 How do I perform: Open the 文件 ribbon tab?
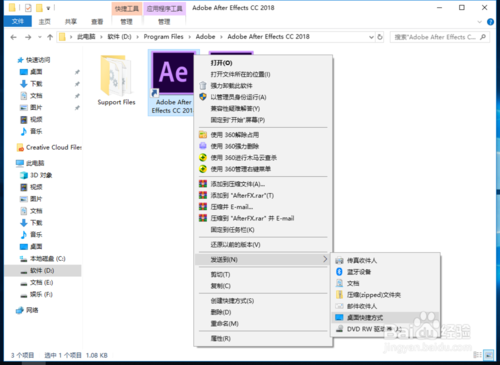18,22
